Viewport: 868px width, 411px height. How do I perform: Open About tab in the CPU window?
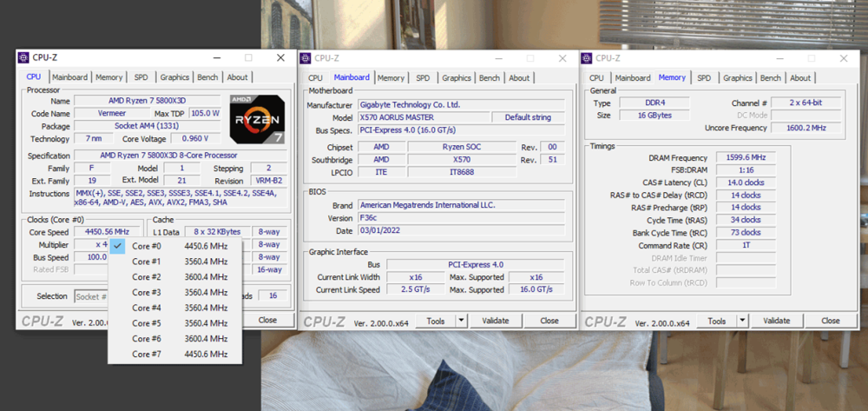click(238, 77)
